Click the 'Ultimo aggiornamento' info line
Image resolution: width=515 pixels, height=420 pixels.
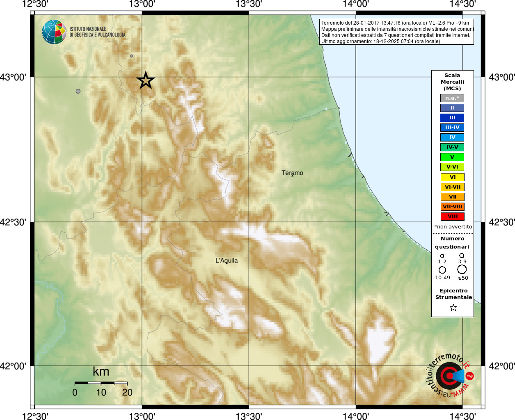pos(381,41)
